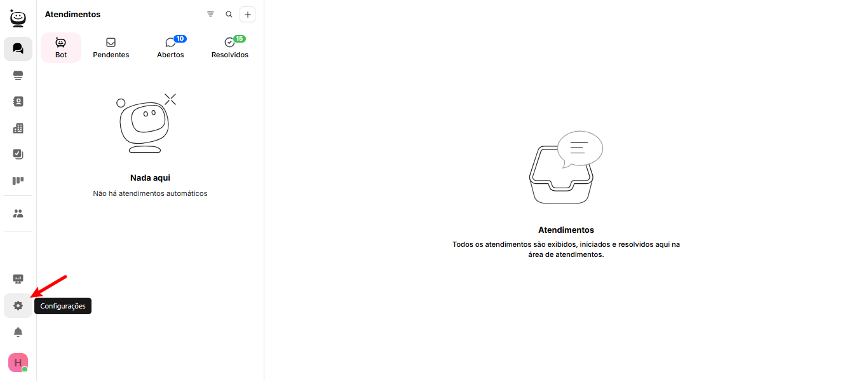Click the app logo at top left

[18, 18]
